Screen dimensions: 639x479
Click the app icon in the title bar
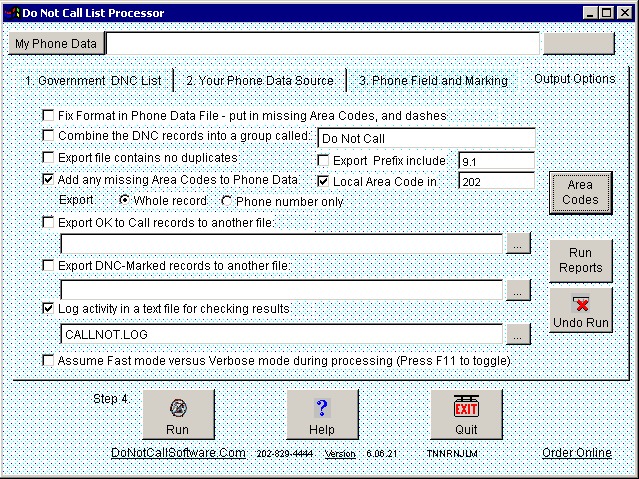[13, 13]
